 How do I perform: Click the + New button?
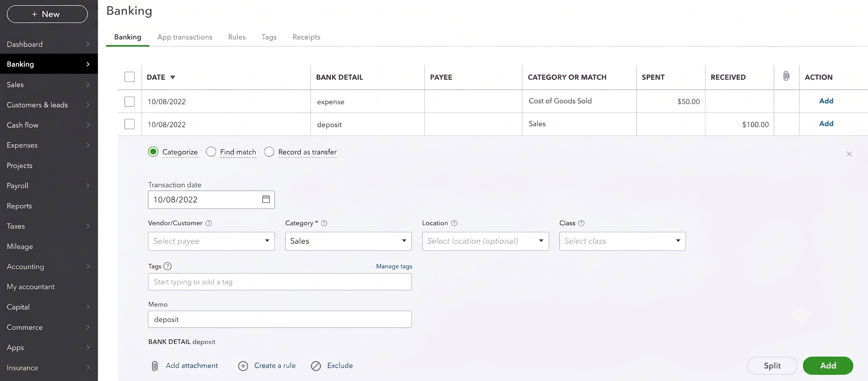click(47, 14)
